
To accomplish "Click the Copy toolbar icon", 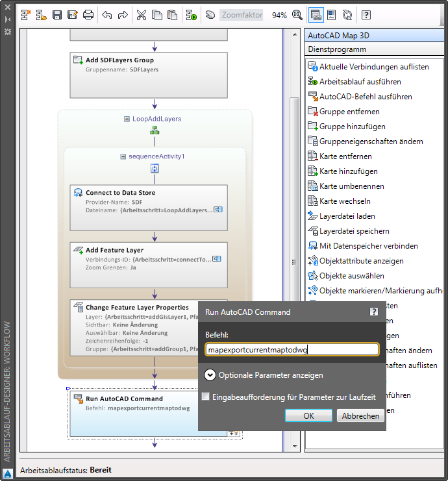I will pos(157,15).
